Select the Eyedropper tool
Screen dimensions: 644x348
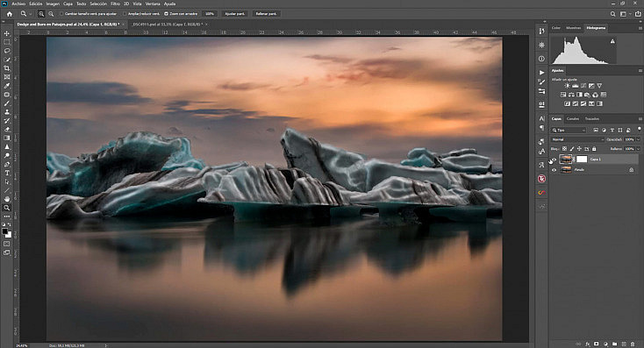pos(6,86)
